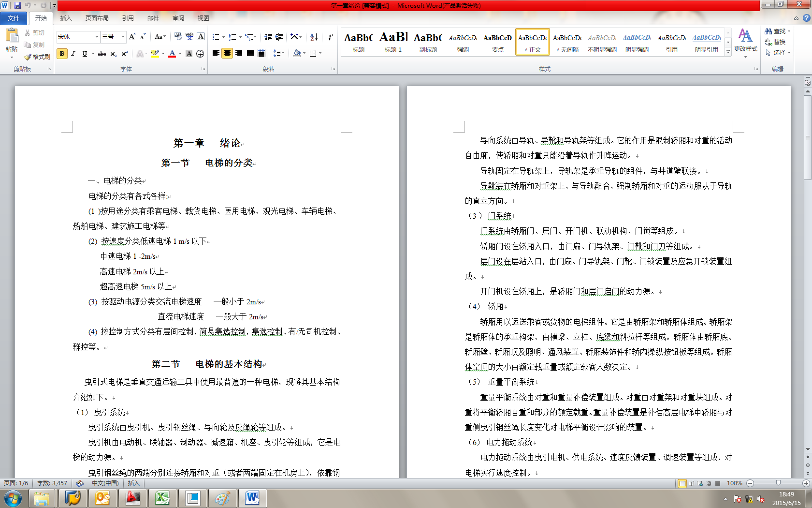Switch to the 视图 (View) tab
Image resolution: width=812 pixels, height=508 pixels.
pos(203,18)
